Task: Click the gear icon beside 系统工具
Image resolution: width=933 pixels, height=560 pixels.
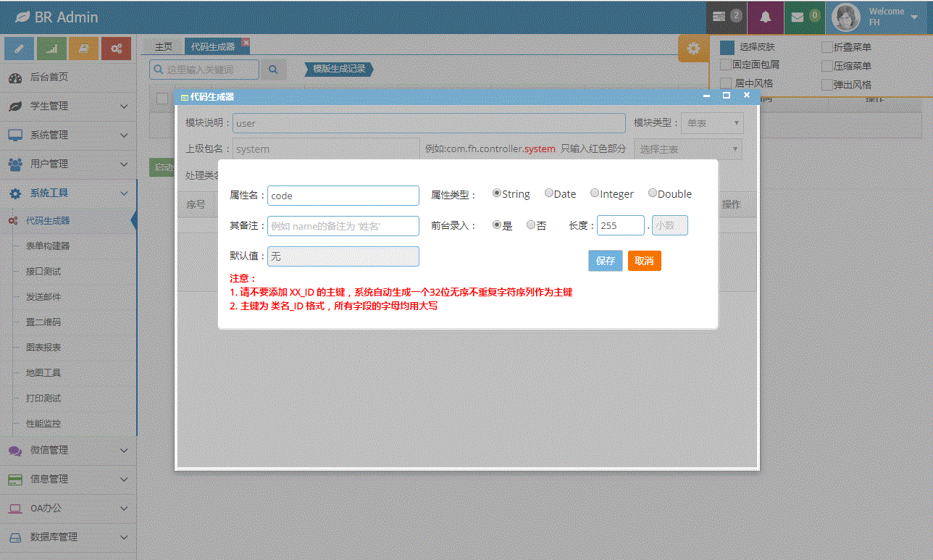Action: 15,193
